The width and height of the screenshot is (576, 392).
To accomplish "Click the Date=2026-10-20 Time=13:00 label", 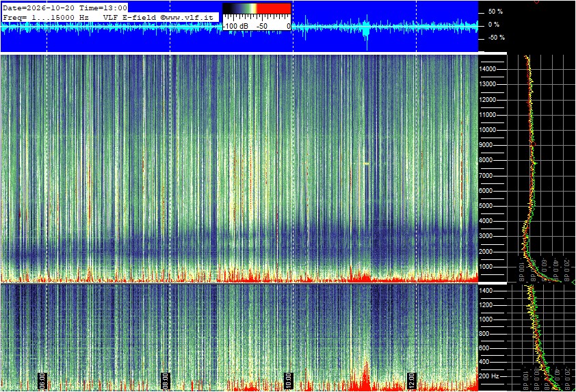I will (65, 8).
